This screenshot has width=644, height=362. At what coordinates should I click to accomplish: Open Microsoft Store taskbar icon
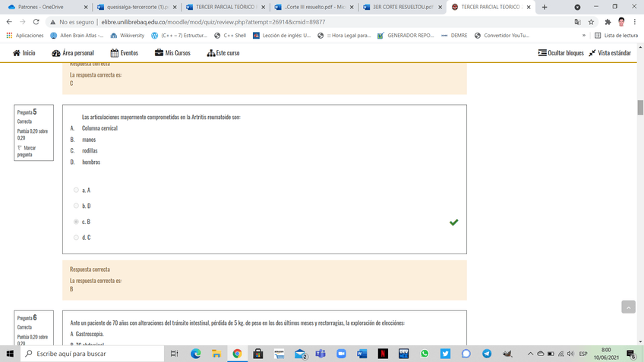258,354
